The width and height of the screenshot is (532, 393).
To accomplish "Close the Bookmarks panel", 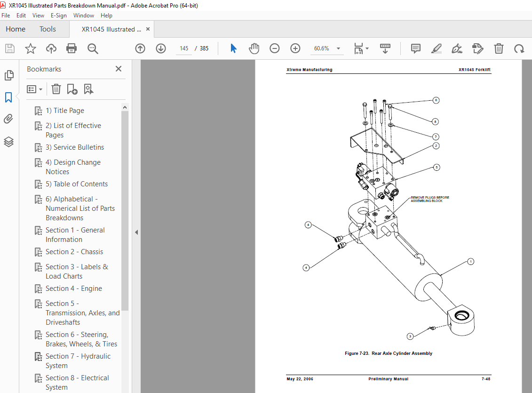I will [119, 69].
